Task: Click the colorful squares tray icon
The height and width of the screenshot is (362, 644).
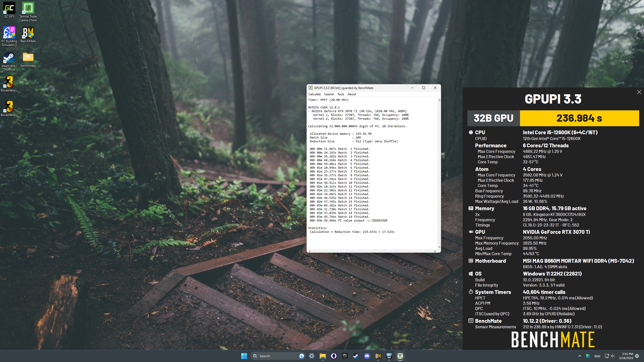Action: pyautogui.click(x=588, y=356)
